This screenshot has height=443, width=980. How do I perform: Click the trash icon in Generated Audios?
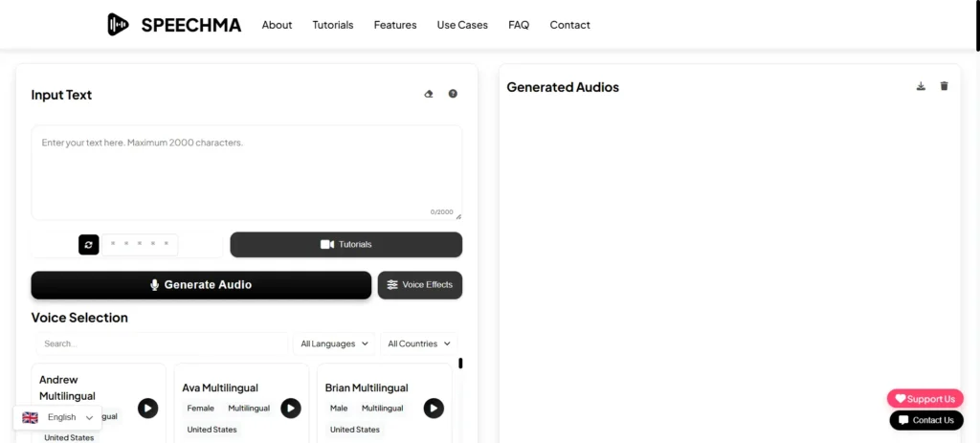pyautogui.click(x=944, y=86)
